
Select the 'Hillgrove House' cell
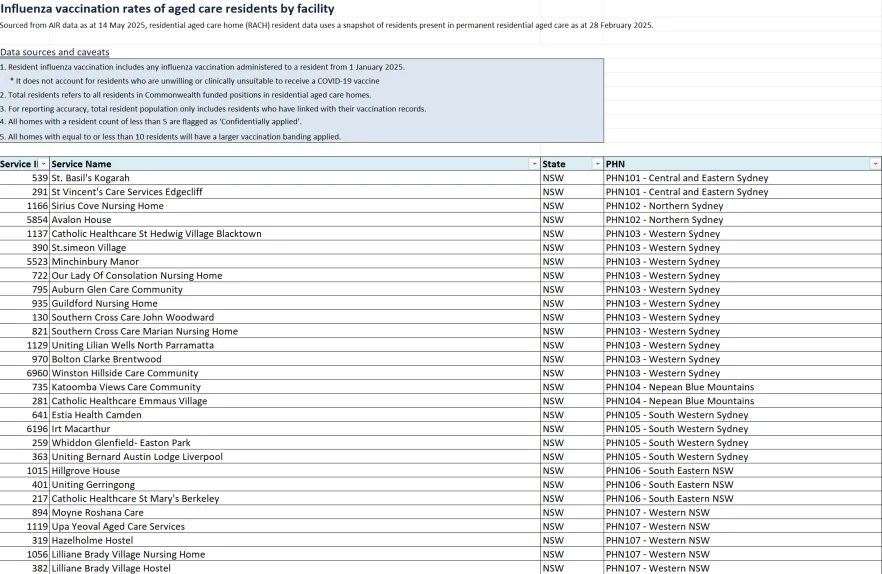(x=295, y=470)
